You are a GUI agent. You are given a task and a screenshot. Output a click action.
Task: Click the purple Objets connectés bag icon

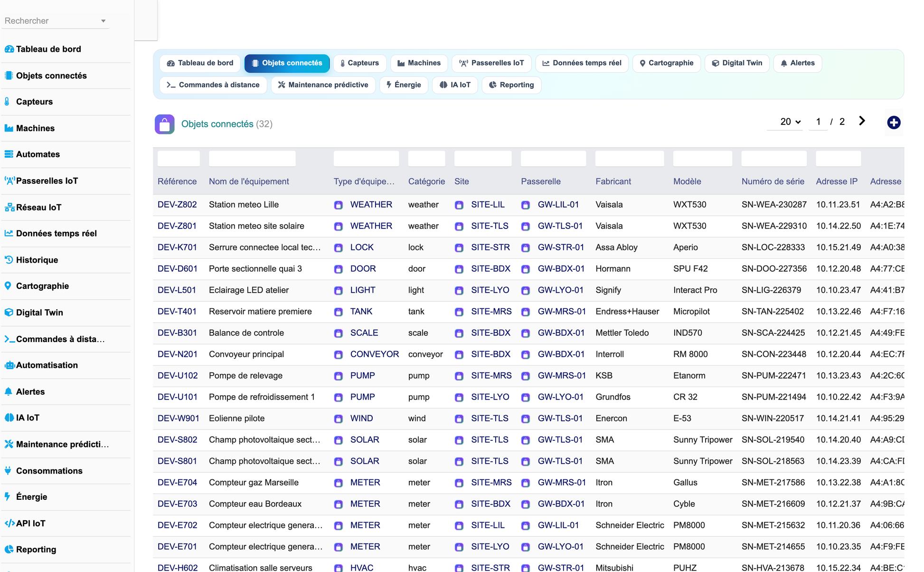(164, 124)
